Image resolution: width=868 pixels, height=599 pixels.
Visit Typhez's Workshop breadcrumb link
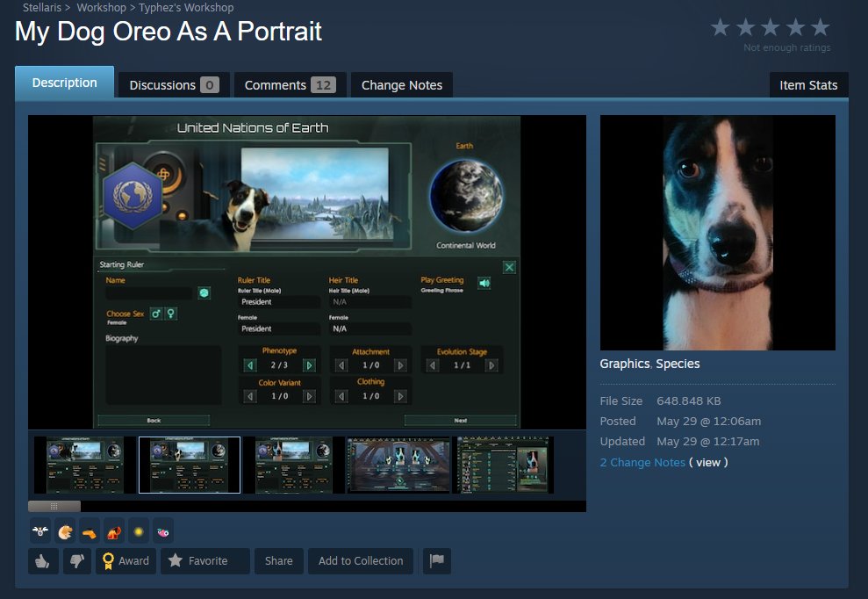pos(186,7)
